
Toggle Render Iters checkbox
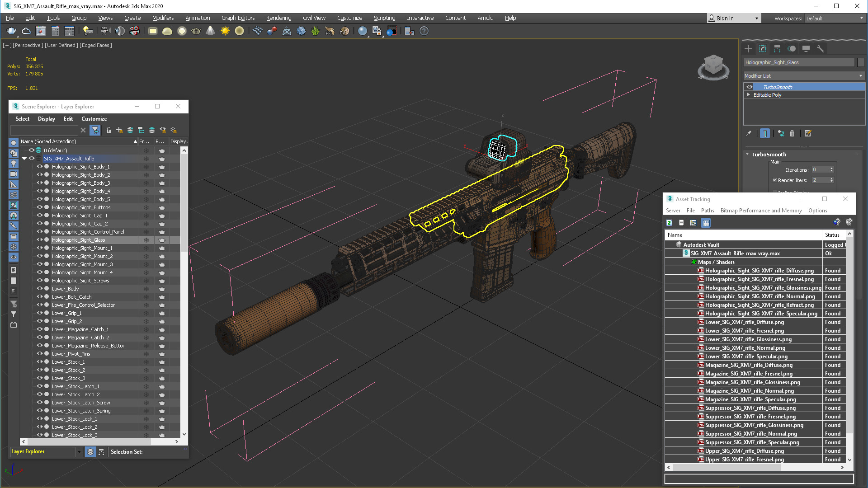(x=775, y=180)
